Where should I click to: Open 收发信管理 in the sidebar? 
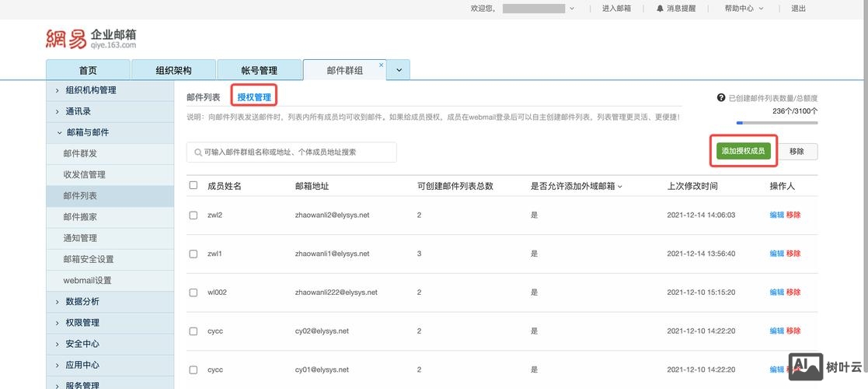click(x=110, y=174)
